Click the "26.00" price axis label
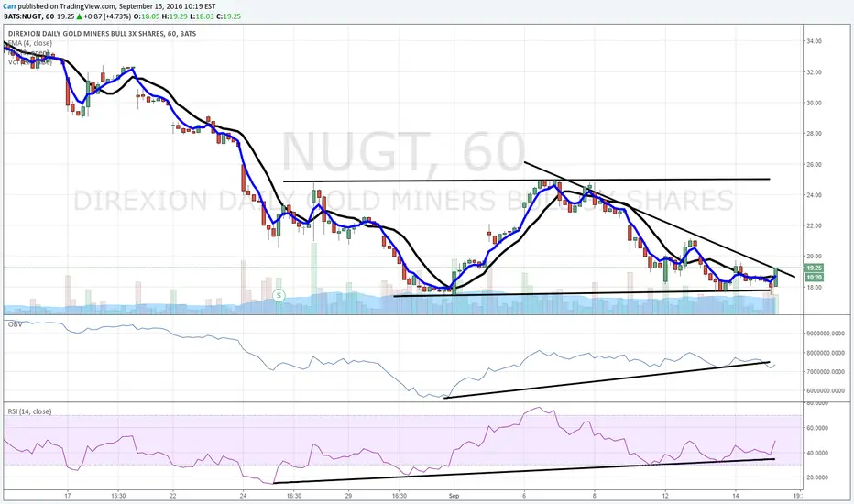854x504 pixels. point(815,165)
